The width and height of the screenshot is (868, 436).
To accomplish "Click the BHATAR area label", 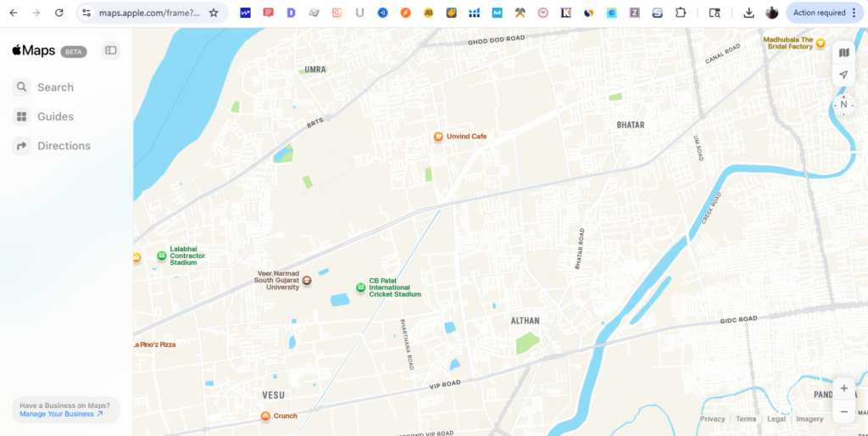I will pos(631,126).
